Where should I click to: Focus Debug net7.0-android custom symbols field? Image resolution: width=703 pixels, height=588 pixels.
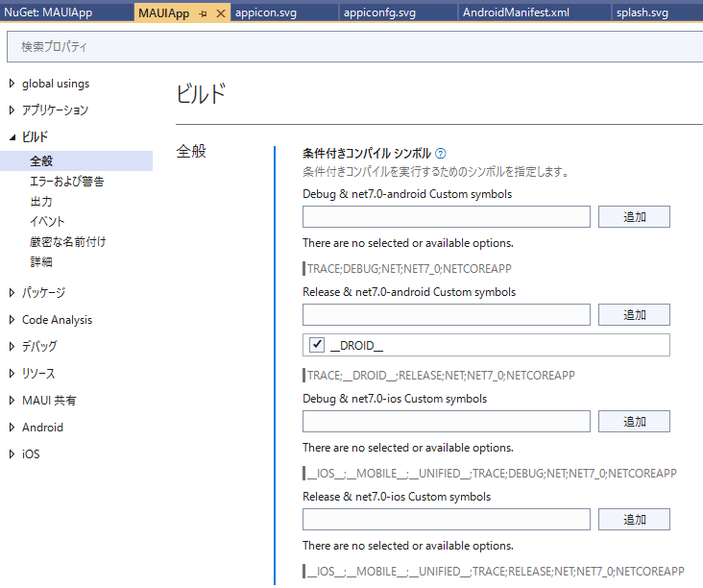447,216
